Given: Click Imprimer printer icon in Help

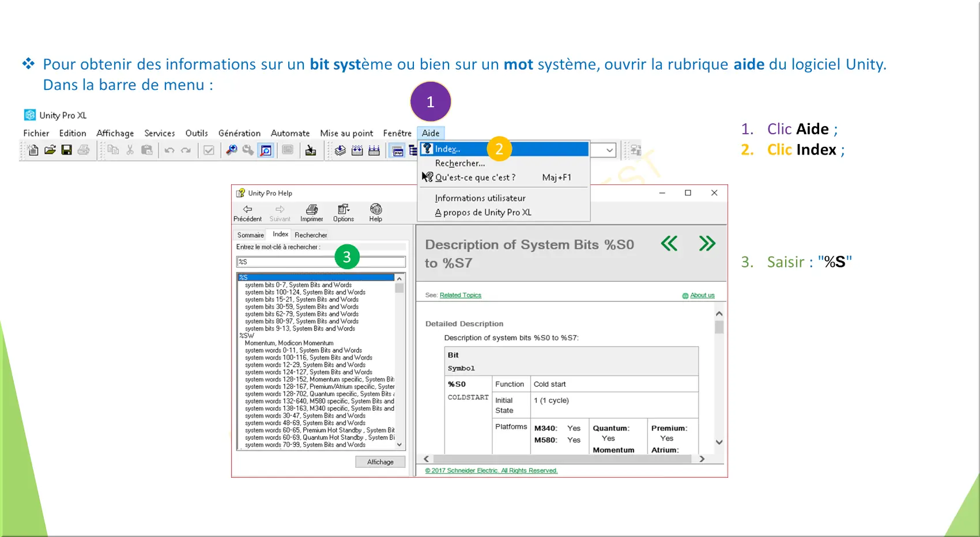Looking at the screenshot, I should tap(311, 213).
